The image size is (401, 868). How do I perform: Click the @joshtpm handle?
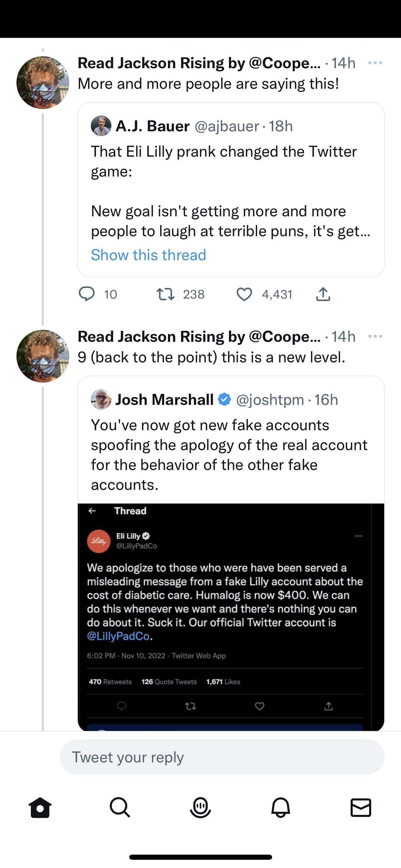(x=270, y=400)
